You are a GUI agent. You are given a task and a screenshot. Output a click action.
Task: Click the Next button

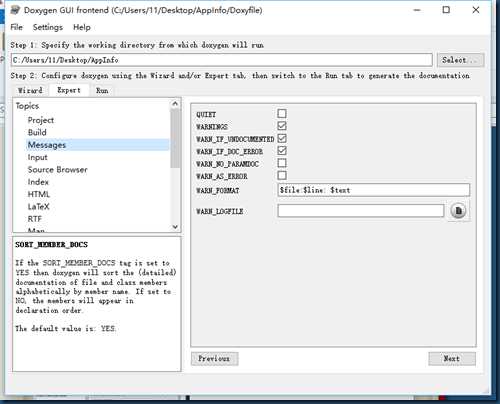tap(452, 359)
